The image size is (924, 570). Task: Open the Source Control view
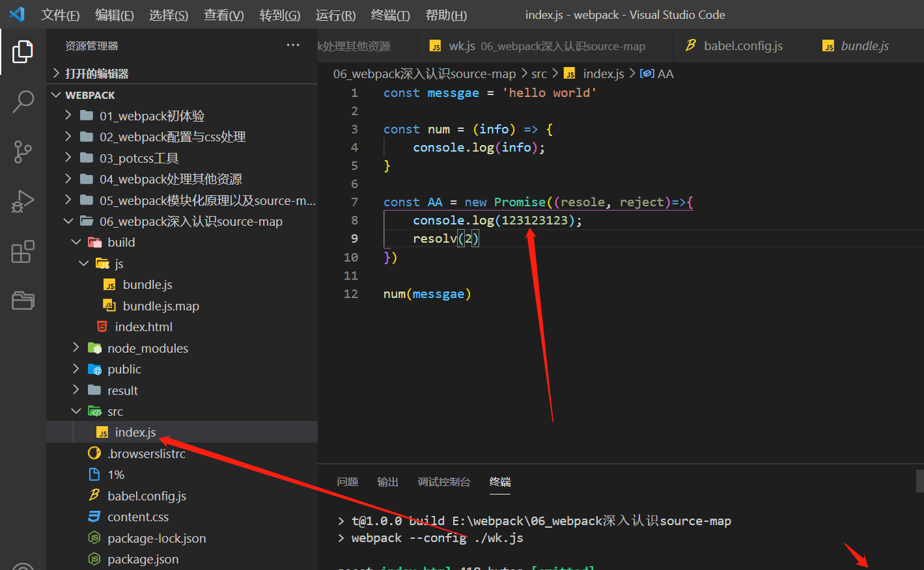[23, 152]
